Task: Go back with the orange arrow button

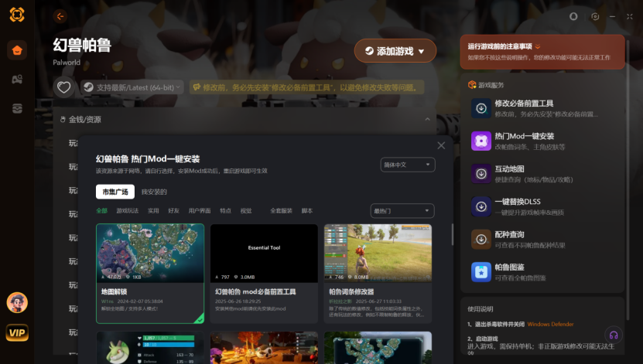Action: coord(60,16)
